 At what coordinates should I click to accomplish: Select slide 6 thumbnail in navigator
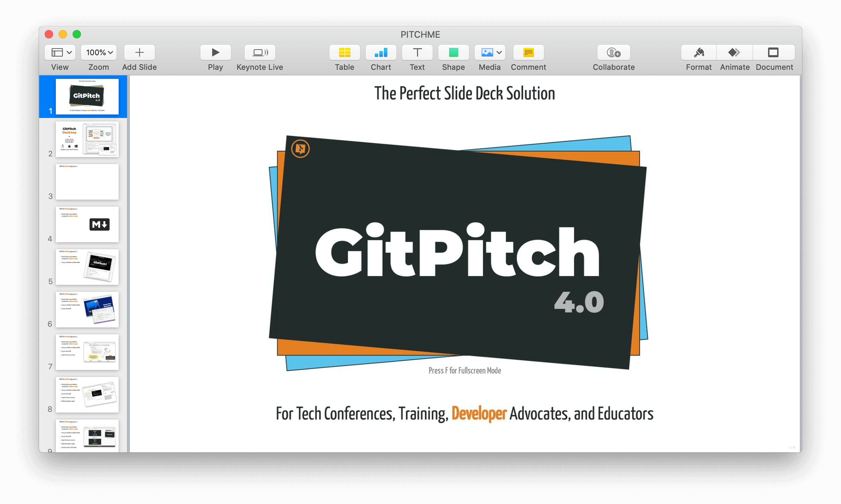pyautogui.click(x=87, y=309)
